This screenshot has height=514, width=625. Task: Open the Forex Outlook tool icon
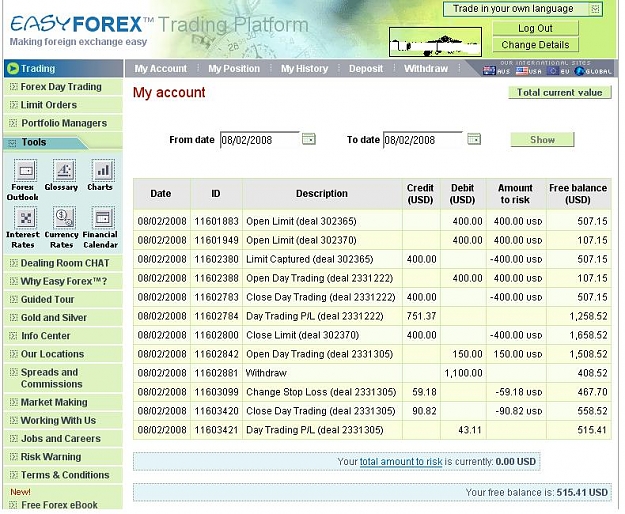tap(26, 171)
